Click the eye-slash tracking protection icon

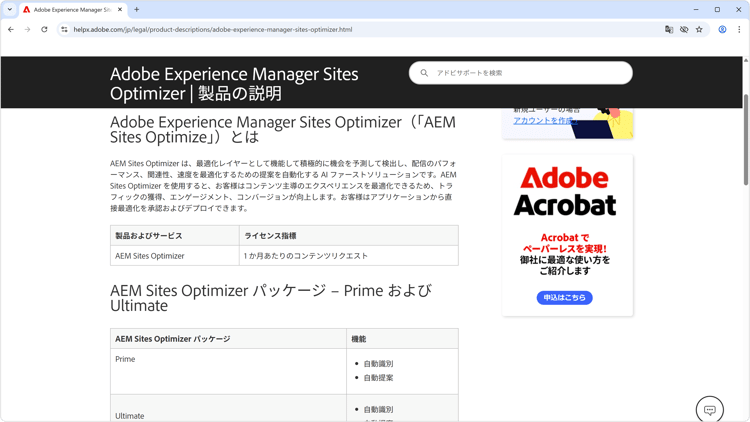point(684,29)
